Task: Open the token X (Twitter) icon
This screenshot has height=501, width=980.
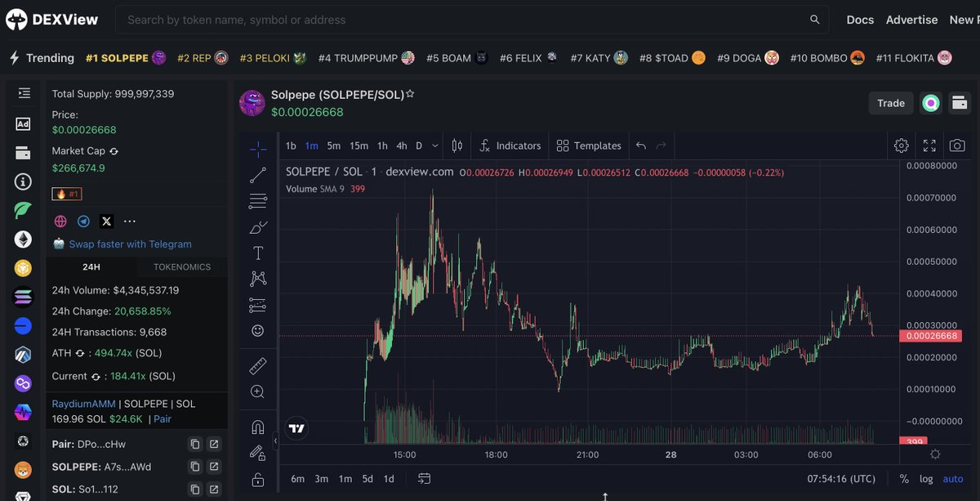Action: click(x=106, y=221)
